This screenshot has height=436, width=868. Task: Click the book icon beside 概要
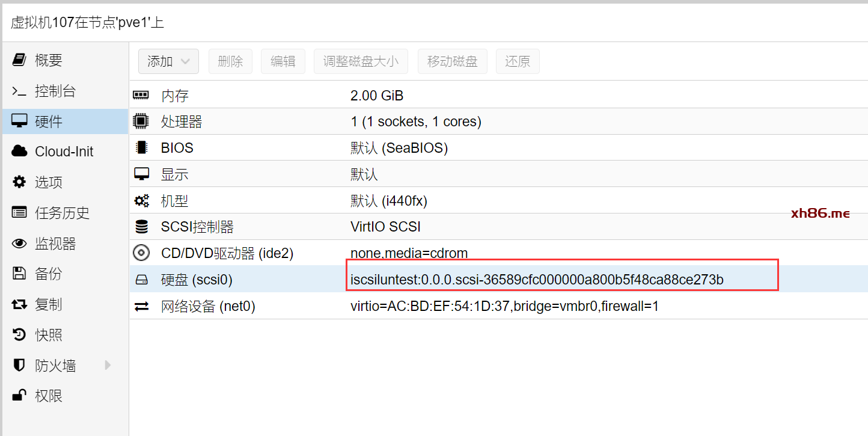[19, 60]
